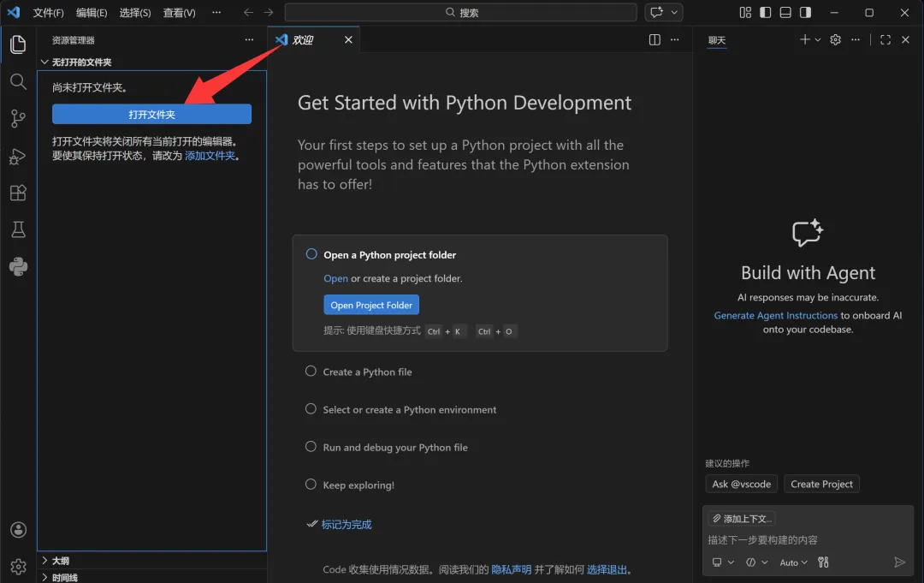Click the 打开文件夹 button
Screen dimensions: 924x583
point(151,115)
